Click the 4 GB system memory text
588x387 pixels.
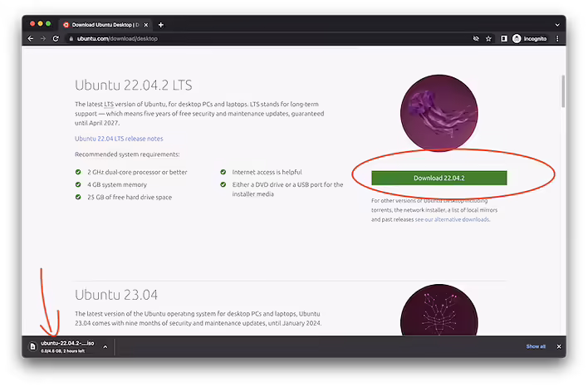[117, 184]
